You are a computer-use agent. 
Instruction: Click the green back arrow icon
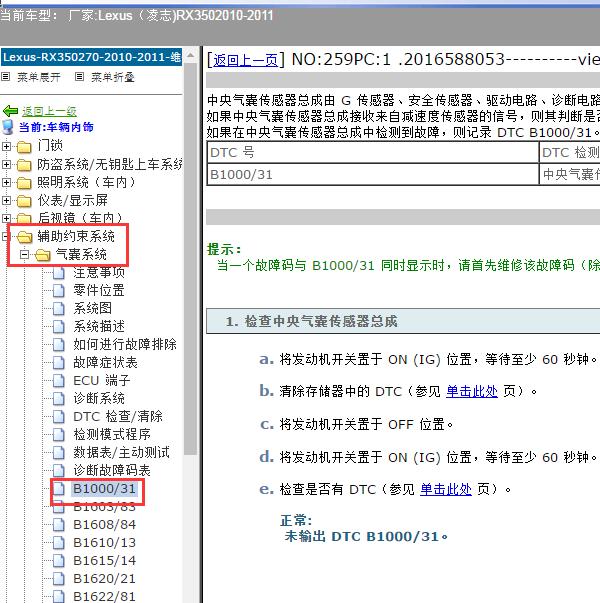point(10,111)
